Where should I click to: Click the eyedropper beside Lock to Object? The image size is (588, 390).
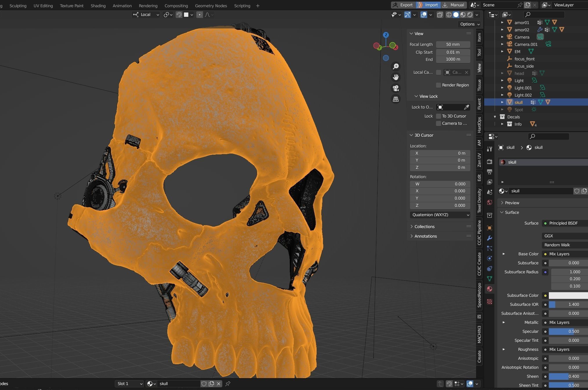coord(466,107)
